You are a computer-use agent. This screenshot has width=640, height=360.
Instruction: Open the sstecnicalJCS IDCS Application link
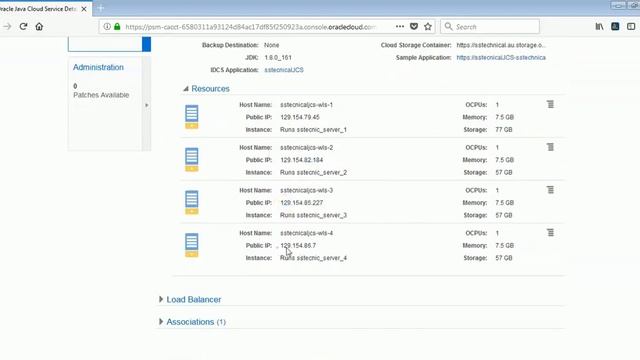284,70
